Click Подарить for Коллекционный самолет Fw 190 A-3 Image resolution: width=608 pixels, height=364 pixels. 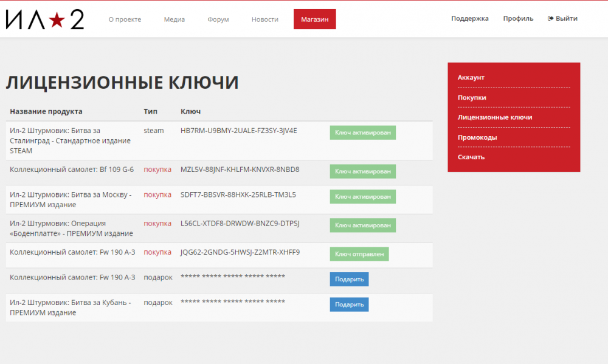pos(349,279)
